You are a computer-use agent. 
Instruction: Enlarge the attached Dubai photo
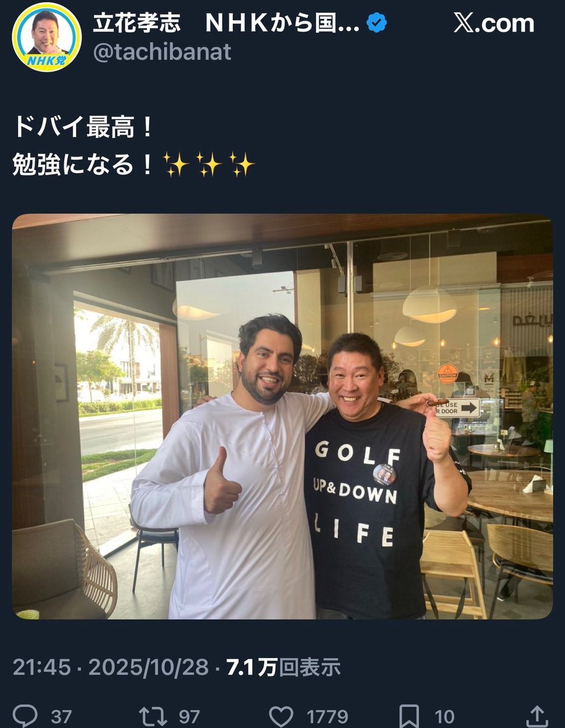(282, 417)
